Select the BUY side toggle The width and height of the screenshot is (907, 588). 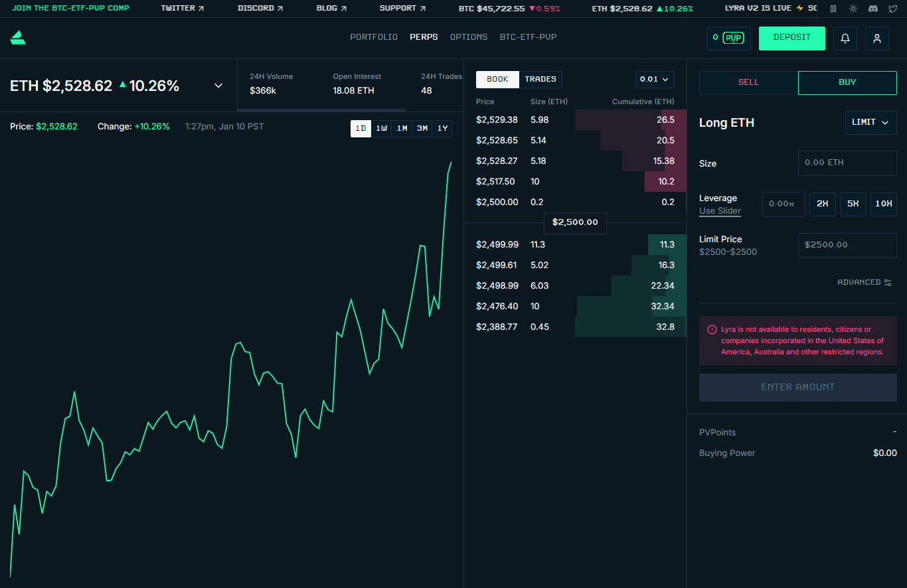847,82
